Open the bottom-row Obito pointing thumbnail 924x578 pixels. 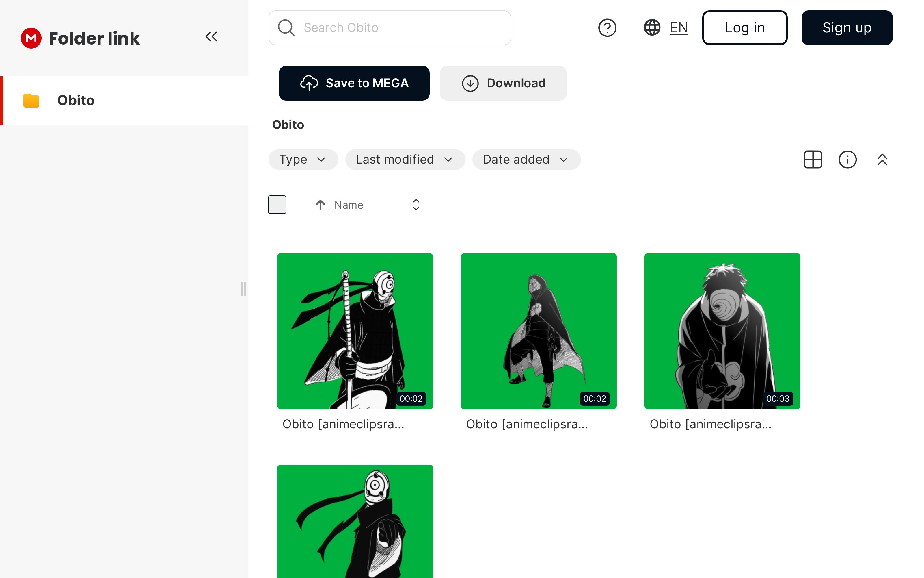[355, 521]
